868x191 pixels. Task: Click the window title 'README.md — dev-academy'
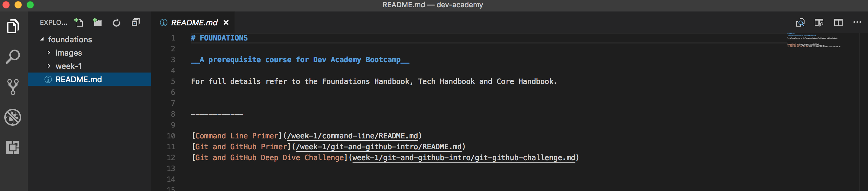[432, 5]
